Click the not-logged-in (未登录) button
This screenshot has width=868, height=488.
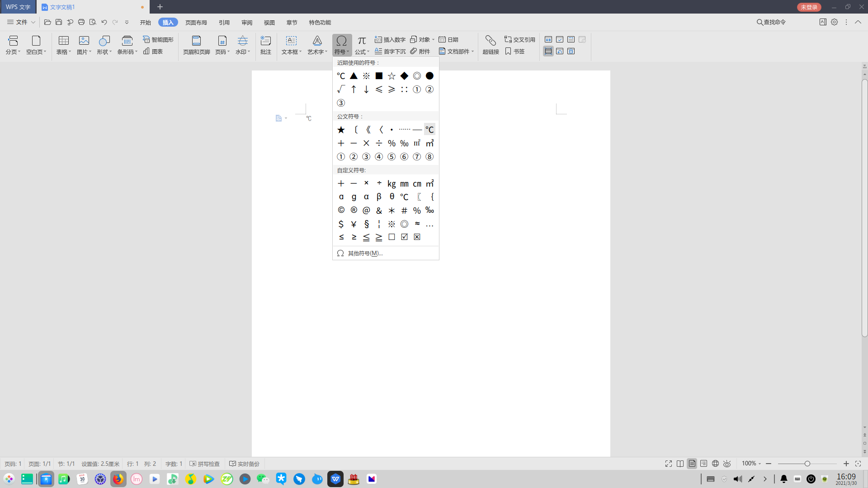(809, 7)
